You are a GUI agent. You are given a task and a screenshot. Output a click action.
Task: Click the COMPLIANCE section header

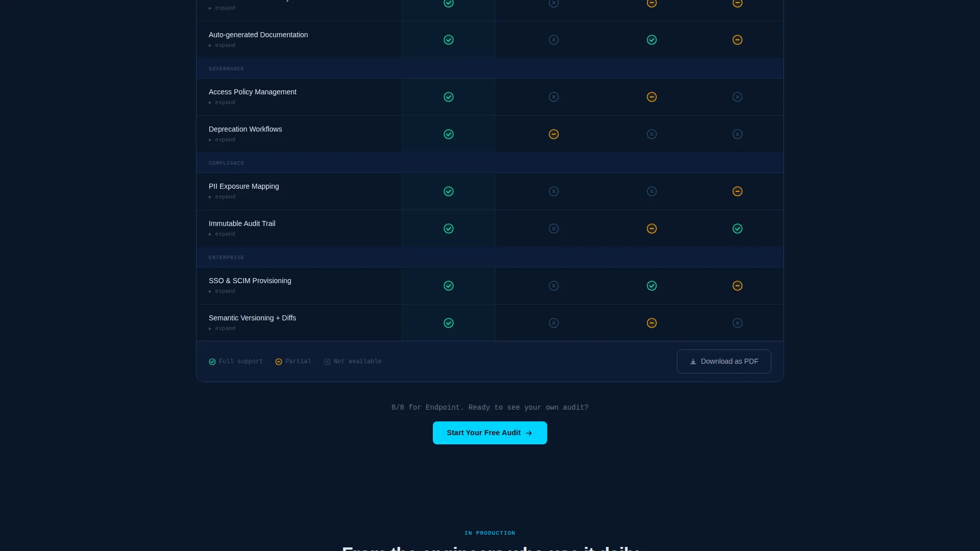[x=227, y=163]
